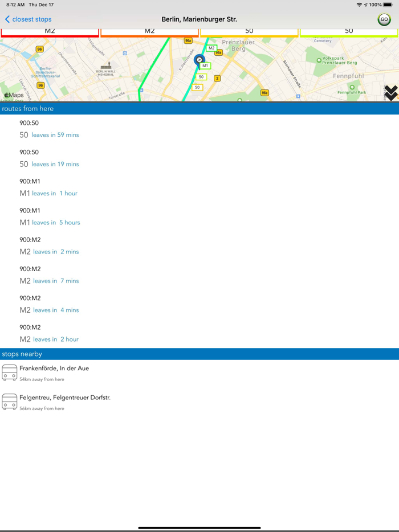Tap the 'stops nearby' section header
Viewport: 399px width, 532px height.
click(199, 354)
